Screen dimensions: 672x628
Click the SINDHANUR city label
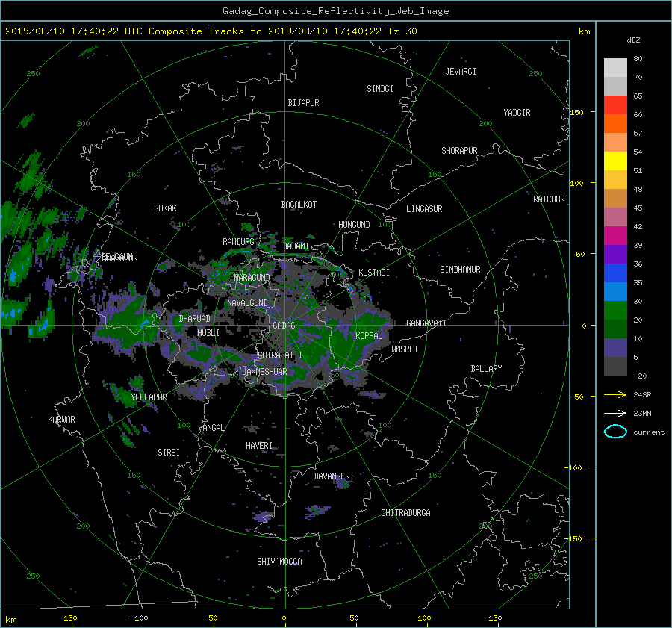click(460, 270)
